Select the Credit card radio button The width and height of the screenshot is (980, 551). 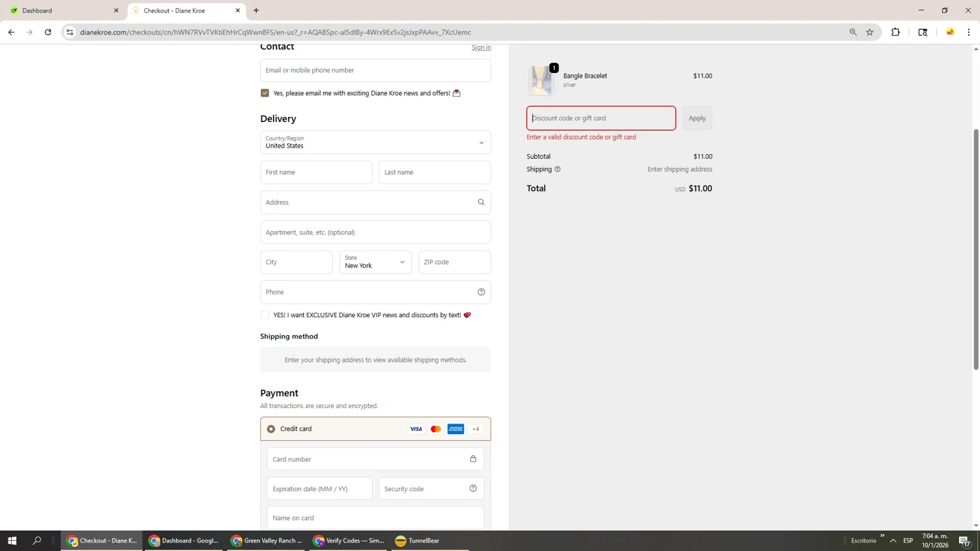(x=271, y=429)
